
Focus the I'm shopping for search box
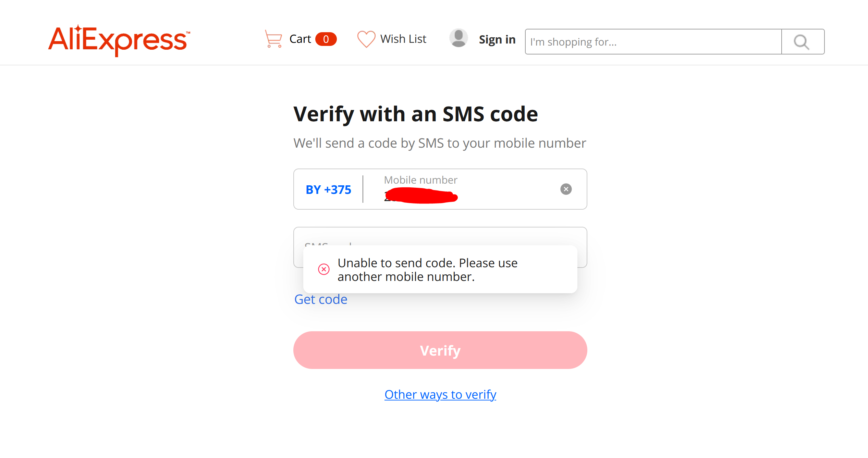click(653, 42)
